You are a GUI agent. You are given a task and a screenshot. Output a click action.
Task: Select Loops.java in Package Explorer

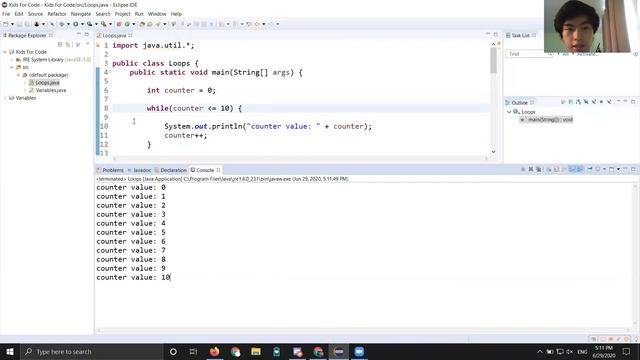coord(47,83)
